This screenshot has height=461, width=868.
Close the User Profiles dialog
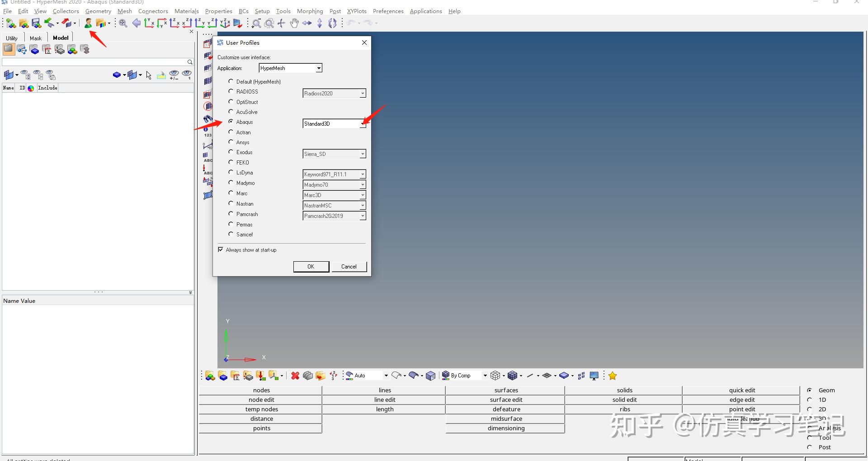point(364,42)
